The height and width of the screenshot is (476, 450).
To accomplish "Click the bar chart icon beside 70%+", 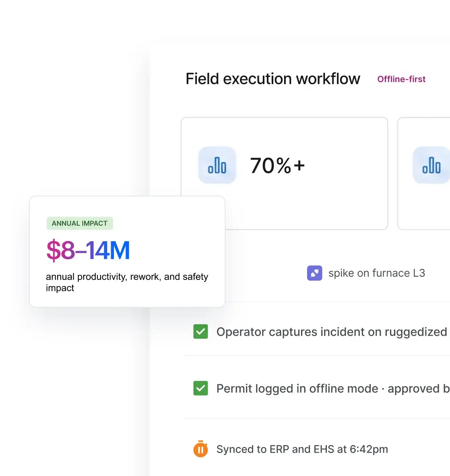I will coord(217,165).
